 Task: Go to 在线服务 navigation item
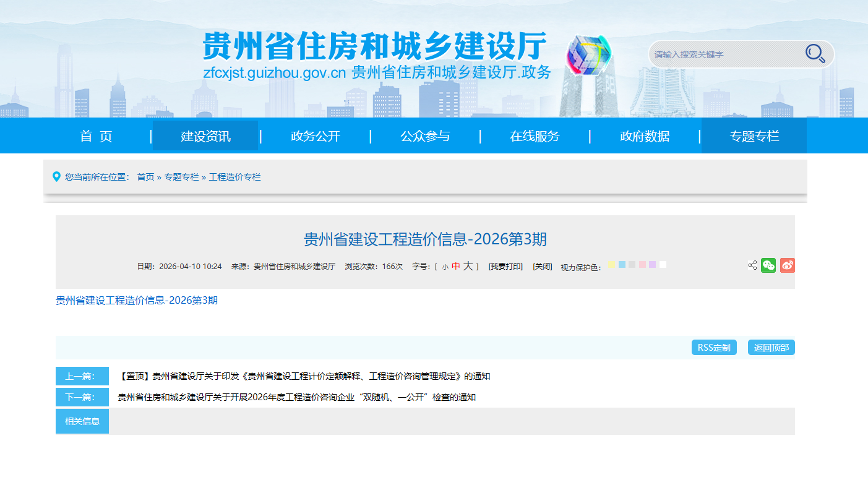[535, 136]
